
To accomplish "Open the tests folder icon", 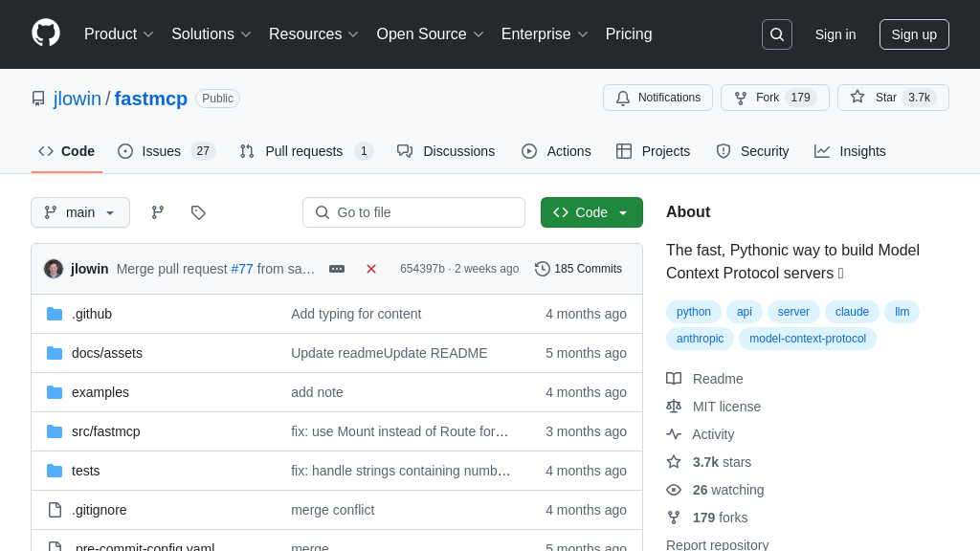I will pyautogui.click(x=55, y=471).
